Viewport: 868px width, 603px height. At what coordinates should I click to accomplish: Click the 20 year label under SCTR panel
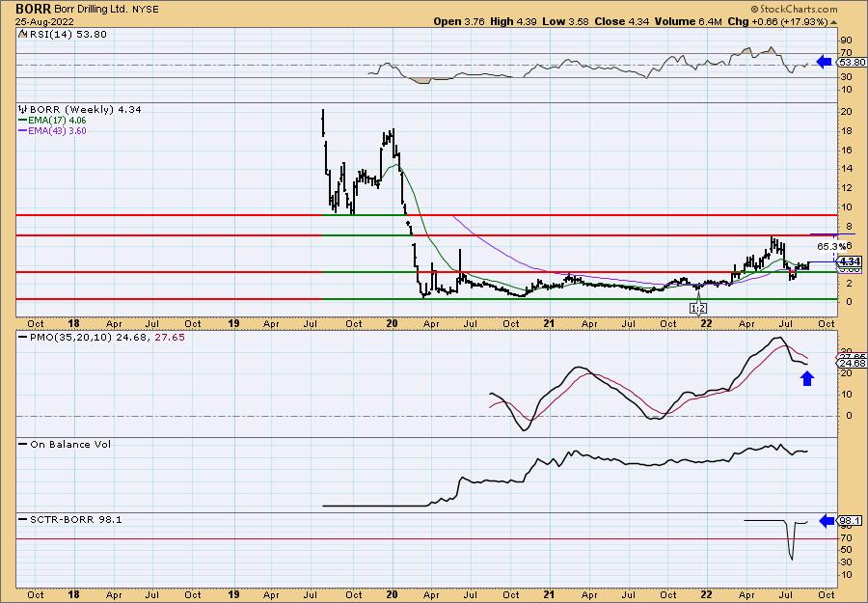(392, 594)
